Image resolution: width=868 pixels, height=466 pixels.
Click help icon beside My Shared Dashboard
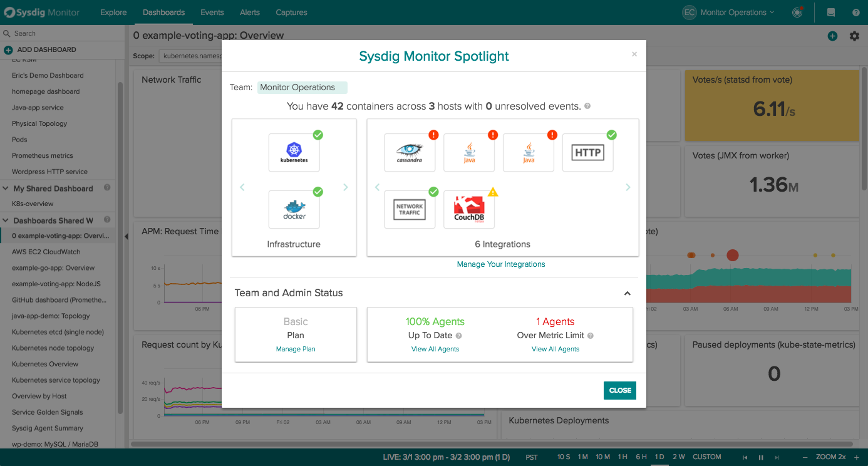tap(107, 187)
